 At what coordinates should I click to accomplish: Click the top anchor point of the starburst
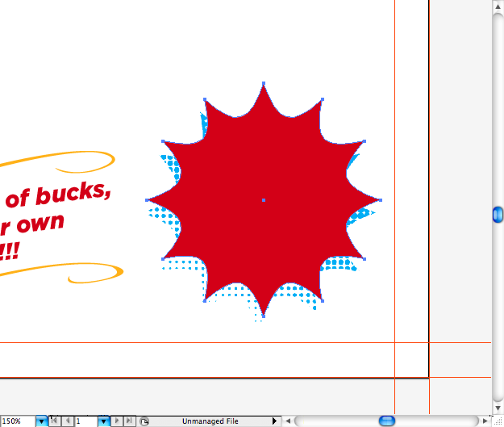coord(264,83)
